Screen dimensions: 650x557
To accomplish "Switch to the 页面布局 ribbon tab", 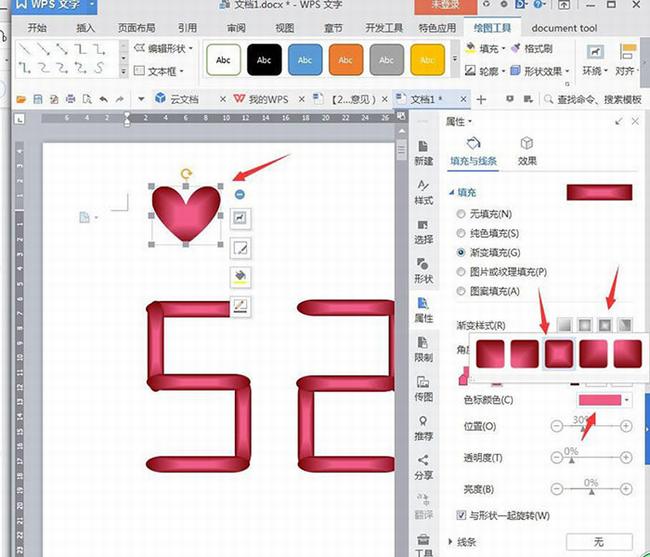I will coord(136,28).
